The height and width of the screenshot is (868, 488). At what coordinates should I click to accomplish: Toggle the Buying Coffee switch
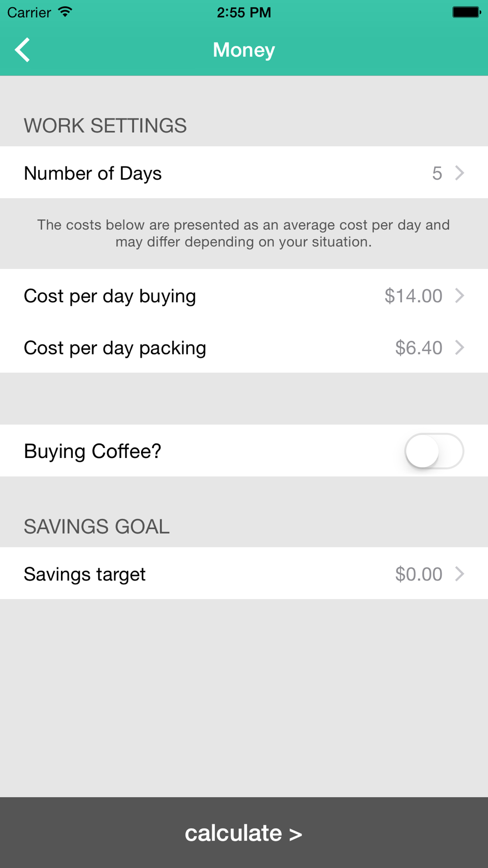434,451
